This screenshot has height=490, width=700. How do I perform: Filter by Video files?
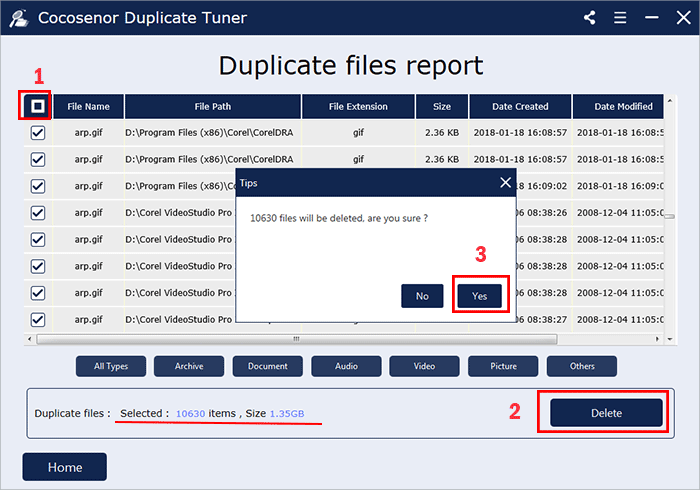424,366
